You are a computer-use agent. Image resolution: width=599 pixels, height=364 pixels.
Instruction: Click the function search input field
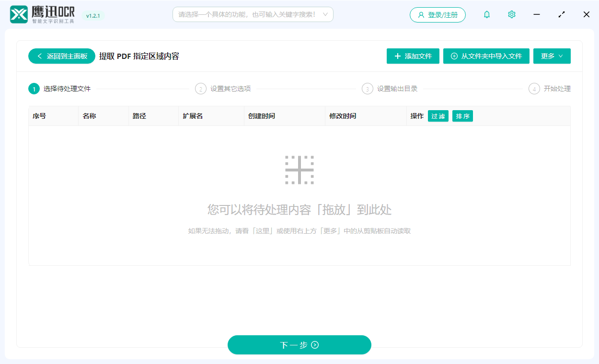[253, 14]
